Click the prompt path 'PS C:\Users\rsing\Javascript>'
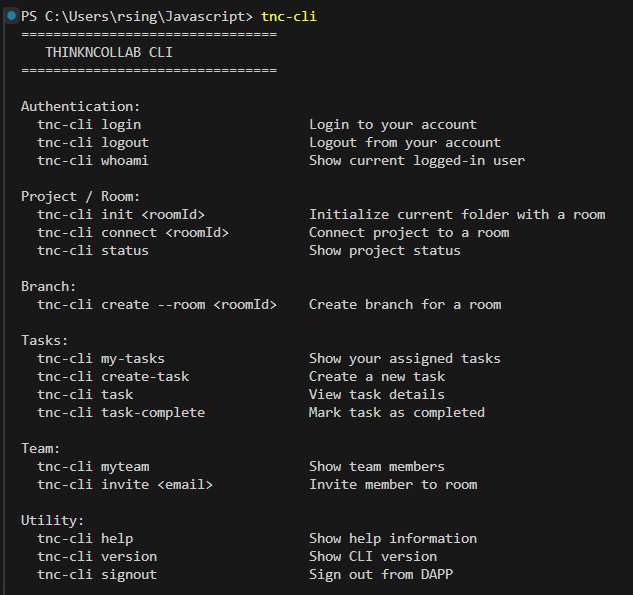 tap(137, 17)
